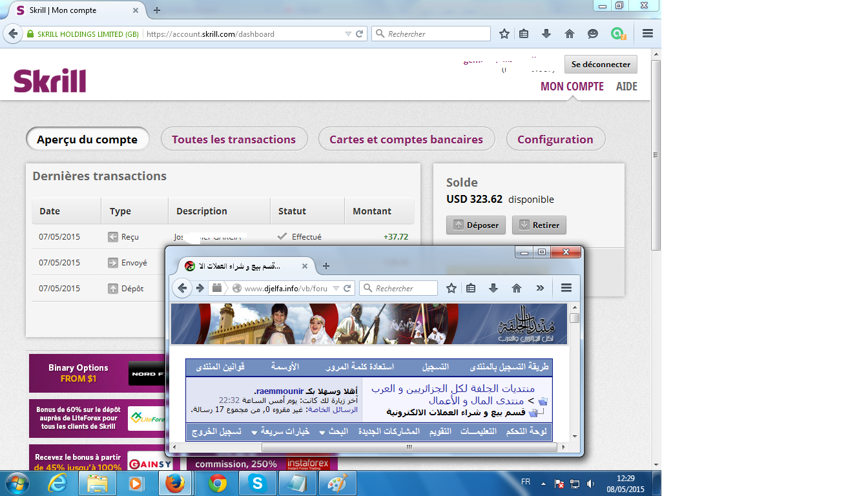Open bookmarks list icon in Skrill browser
Viewport: 868px width, 496px height.
[x=524, y=34]
